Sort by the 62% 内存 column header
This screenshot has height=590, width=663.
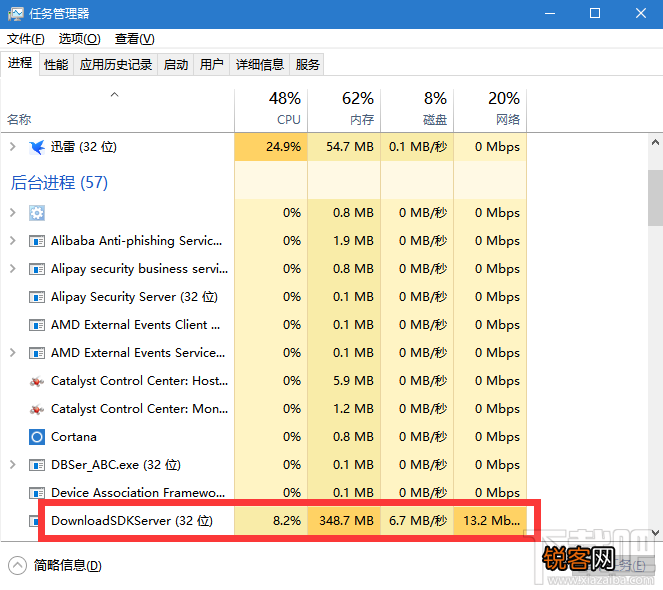click(x=344, y=110)
